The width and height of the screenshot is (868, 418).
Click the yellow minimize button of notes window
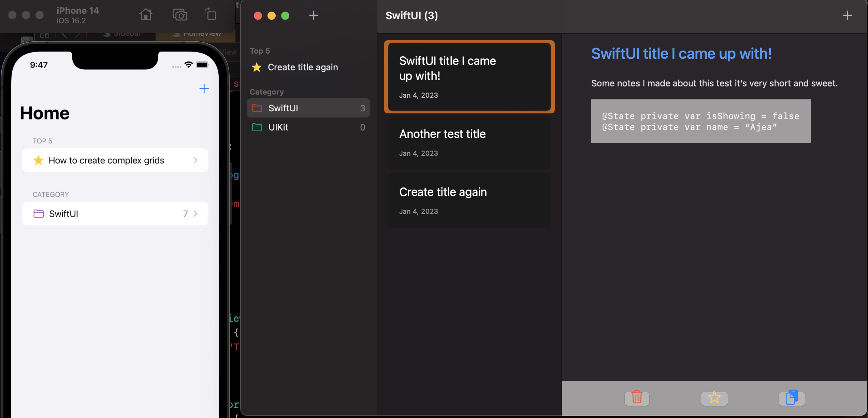[x=272, y=15]
